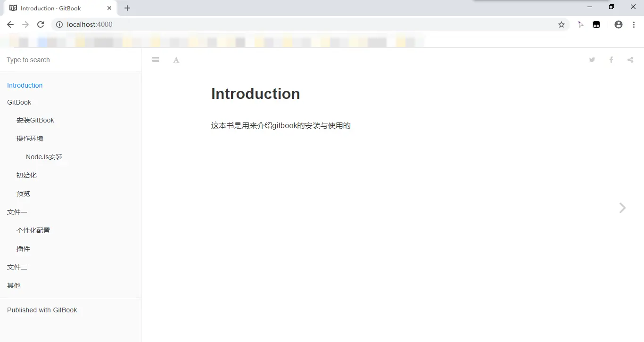Open the 预览 section
The height and width of the screenshot is (342, 644).
point(23,194)
